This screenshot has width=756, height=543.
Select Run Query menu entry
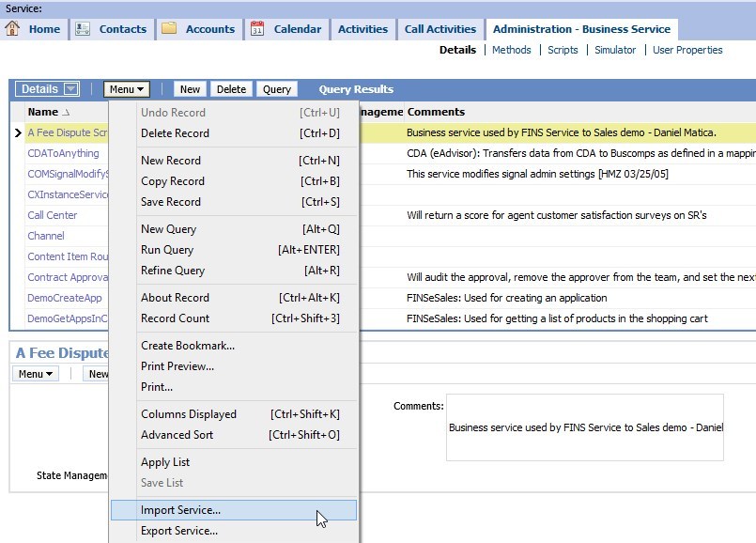tap(234, 250)
